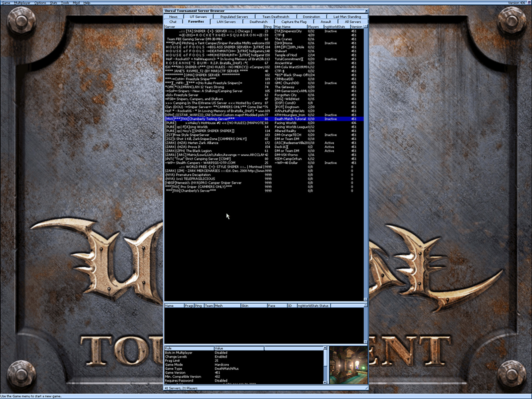Sort player list by Mesh column
The image size is (532, 399).
point(227,306)
